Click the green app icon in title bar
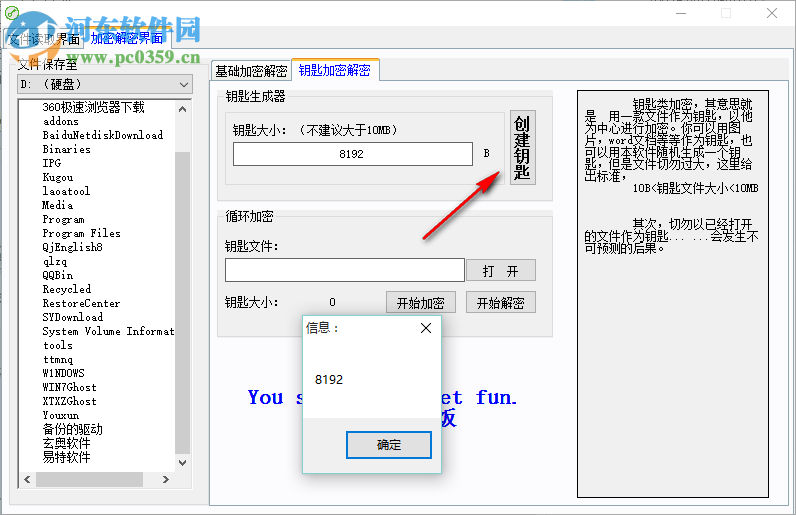This screenshot has width=796, height=515. pos(12,13)
